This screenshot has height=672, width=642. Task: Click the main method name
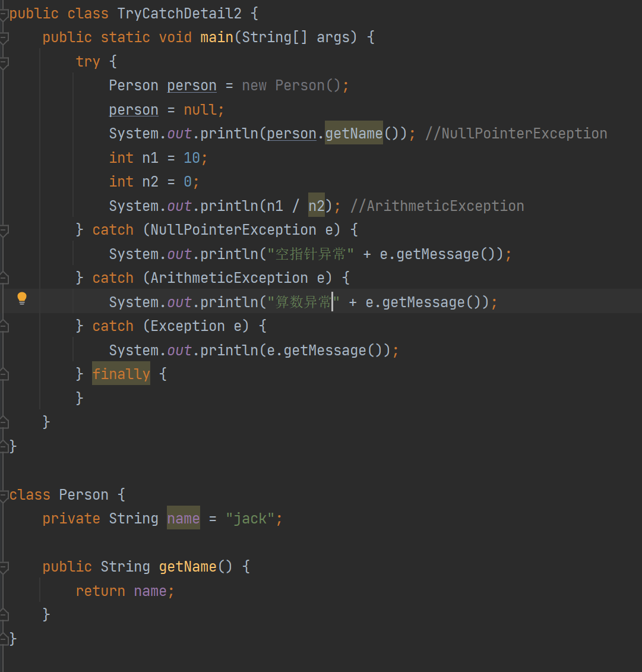(x=217, y=37)
